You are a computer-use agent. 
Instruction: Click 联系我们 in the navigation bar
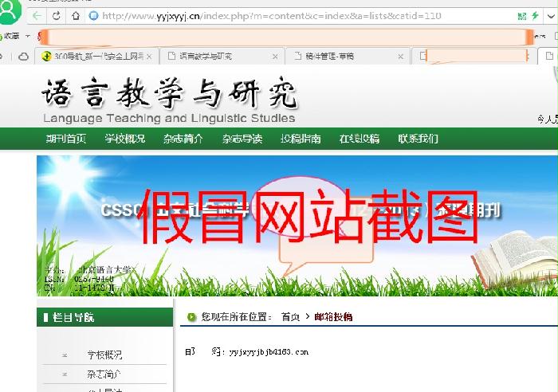[418, 139]
